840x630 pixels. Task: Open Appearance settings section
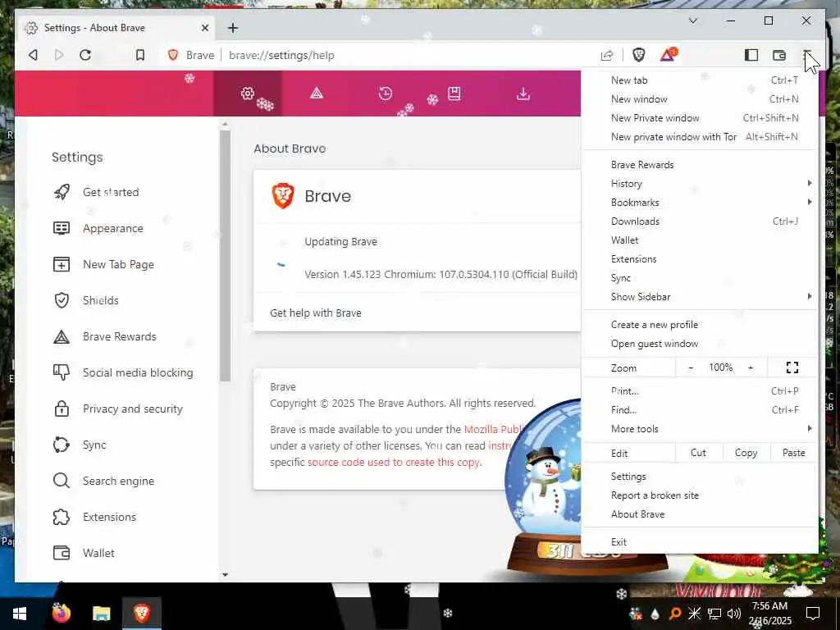coord(113,228)
